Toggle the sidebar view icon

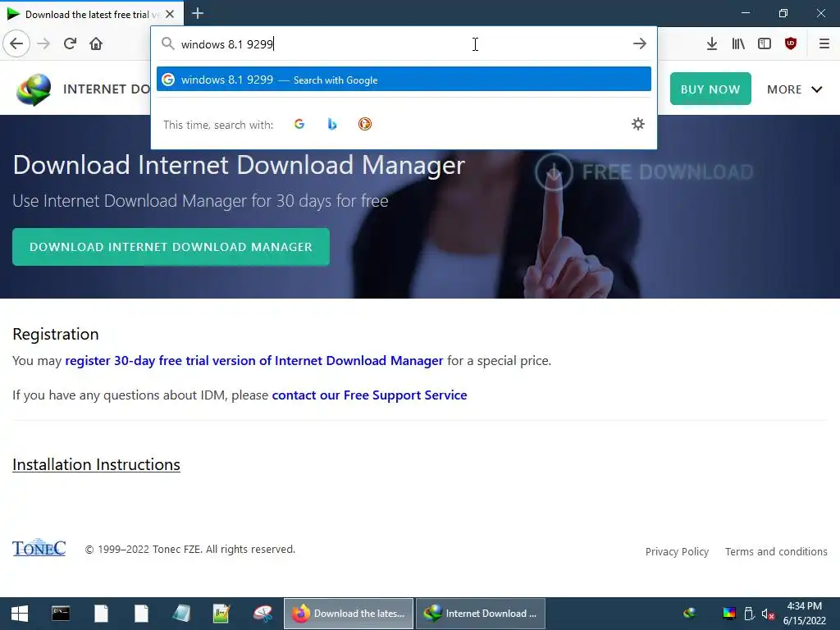click(x=765, y=44)
